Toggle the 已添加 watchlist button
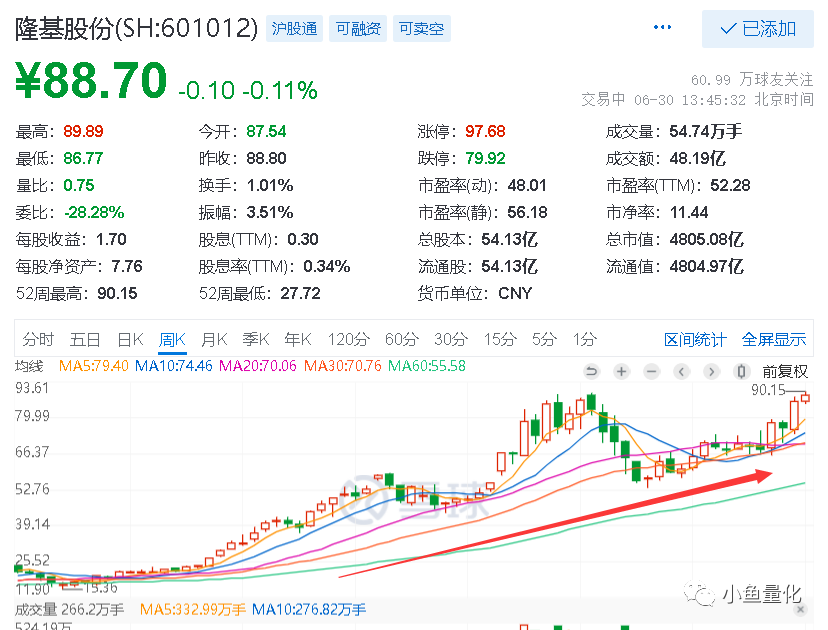 click(x=758, y=29)
